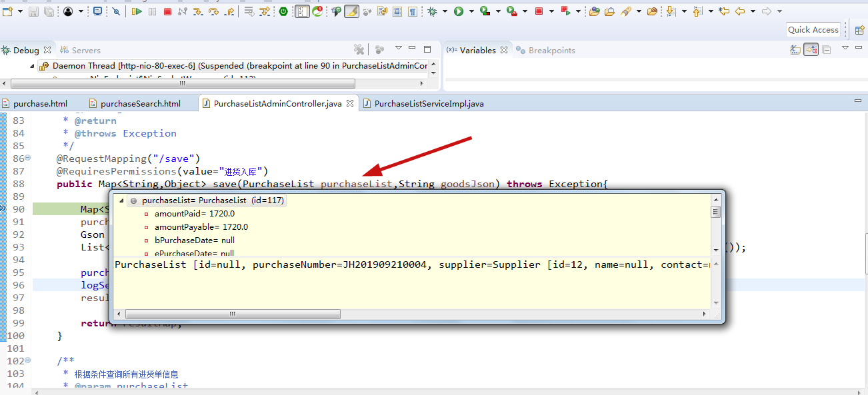Collapse the purchaseList variable entry
The image size is (868, 395).
tap(121, 200)
